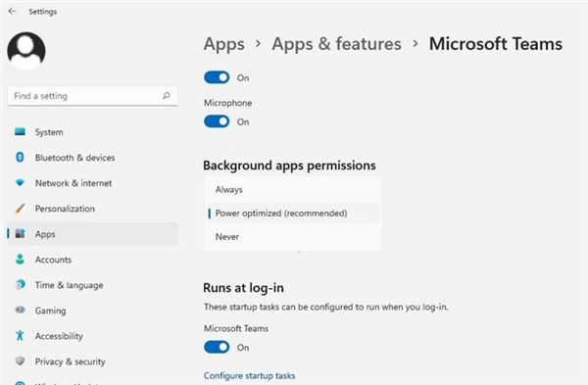Click the search magnifier icon

coord(167,96)
